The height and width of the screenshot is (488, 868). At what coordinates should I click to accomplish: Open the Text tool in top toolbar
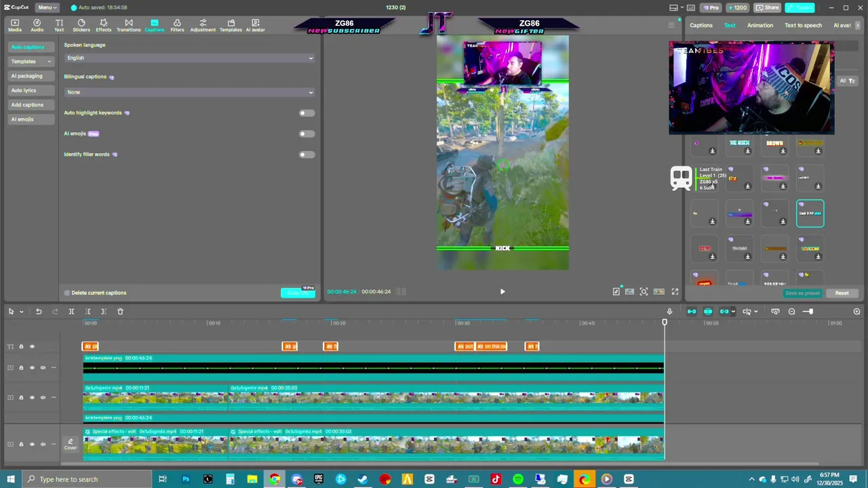point(59,26)
